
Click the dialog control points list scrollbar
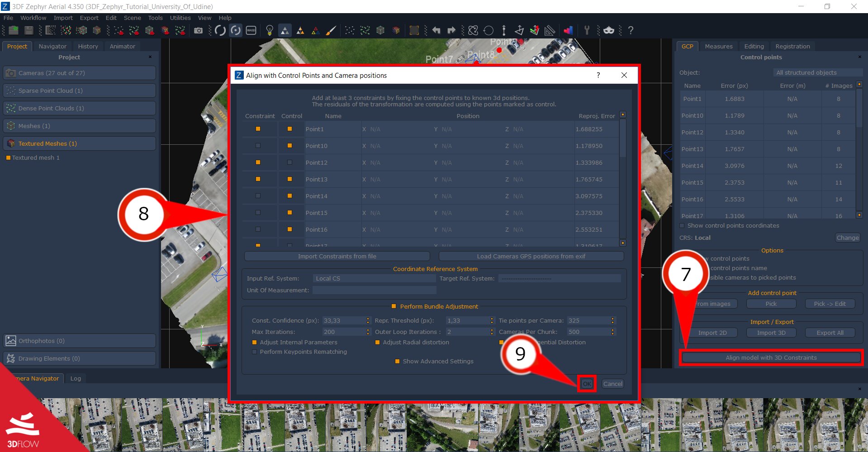point(623,179)
